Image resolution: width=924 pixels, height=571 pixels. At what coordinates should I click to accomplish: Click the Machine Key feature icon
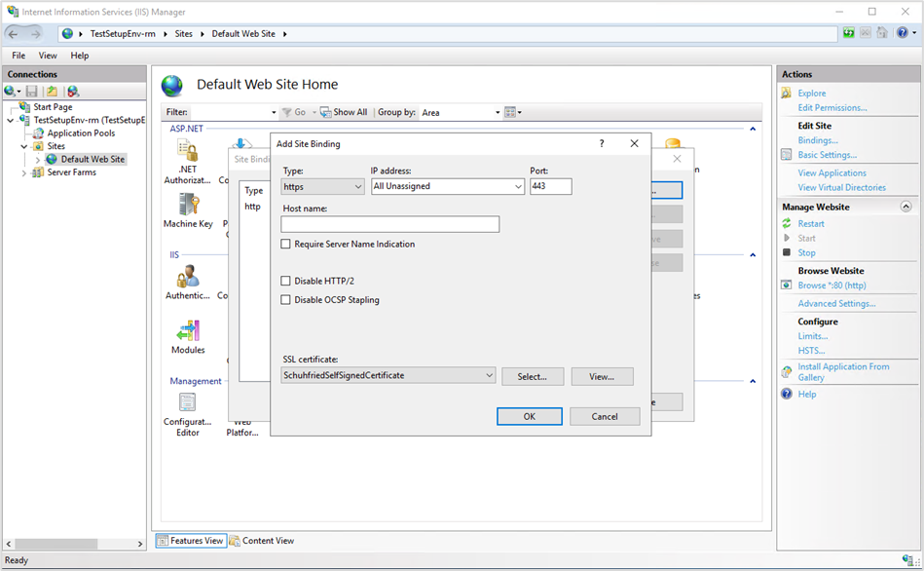tap(188, 205)
